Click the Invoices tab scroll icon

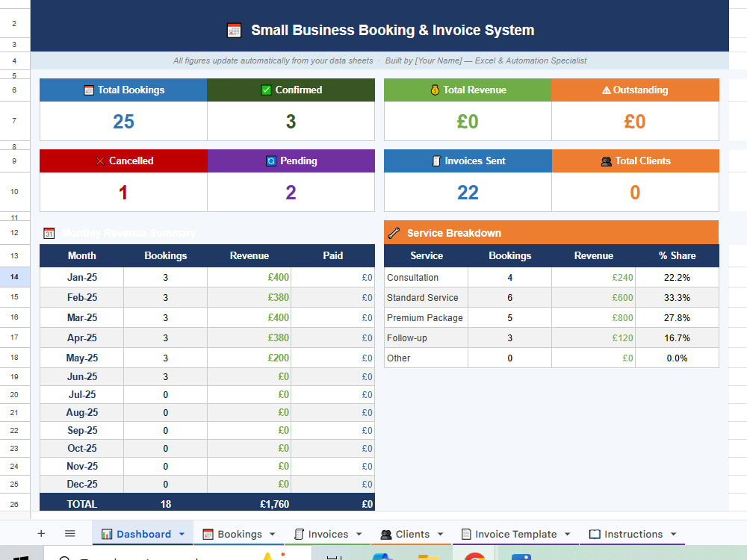tap(299, 535)
